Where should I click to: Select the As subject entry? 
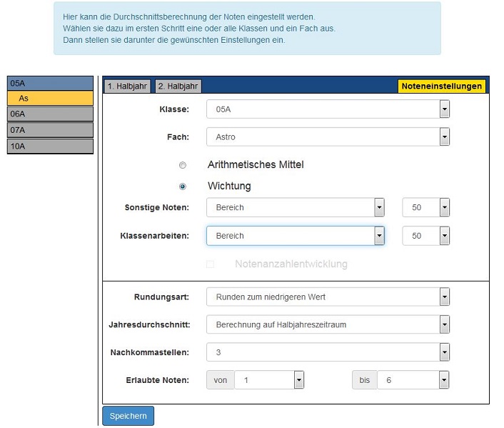coord(50,98)
